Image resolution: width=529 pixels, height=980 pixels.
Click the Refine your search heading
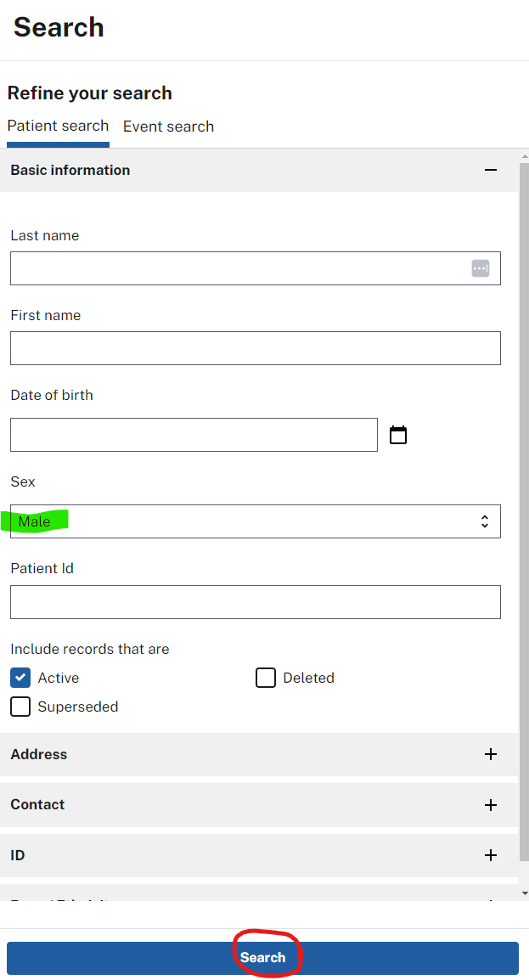(89, 93)
